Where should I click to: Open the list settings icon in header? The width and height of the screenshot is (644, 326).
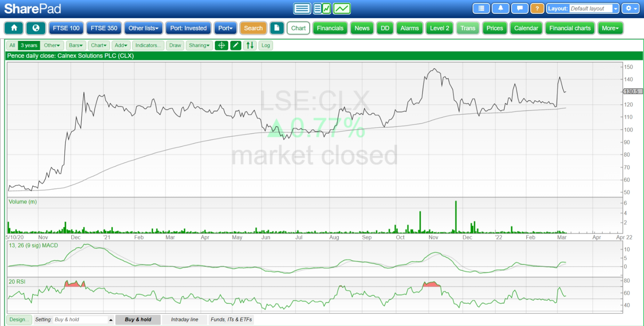pyautogui.click(x=481, y=8)
